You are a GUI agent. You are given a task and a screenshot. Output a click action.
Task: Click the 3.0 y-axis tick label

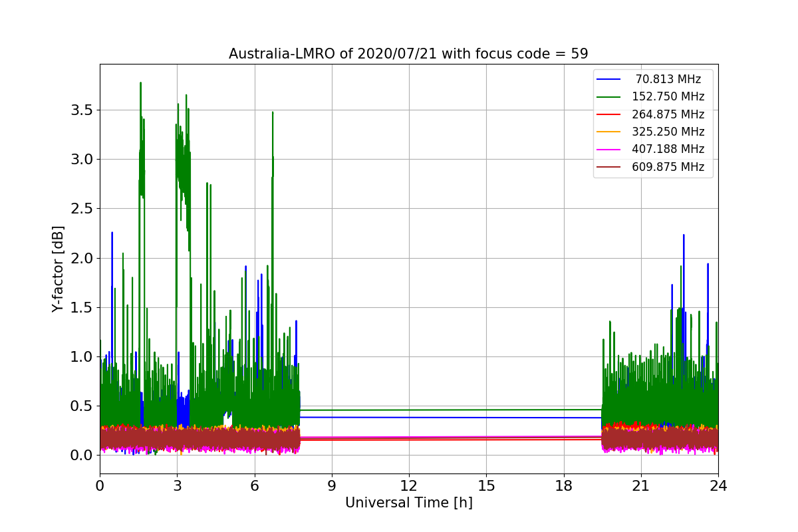[x=82, y=159]
